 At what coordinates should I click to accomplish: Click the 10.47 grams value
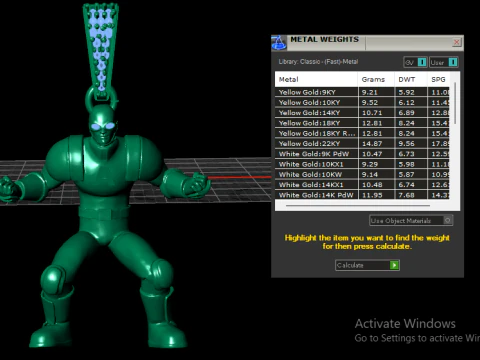pyautogui.click(x=372, y=154)
